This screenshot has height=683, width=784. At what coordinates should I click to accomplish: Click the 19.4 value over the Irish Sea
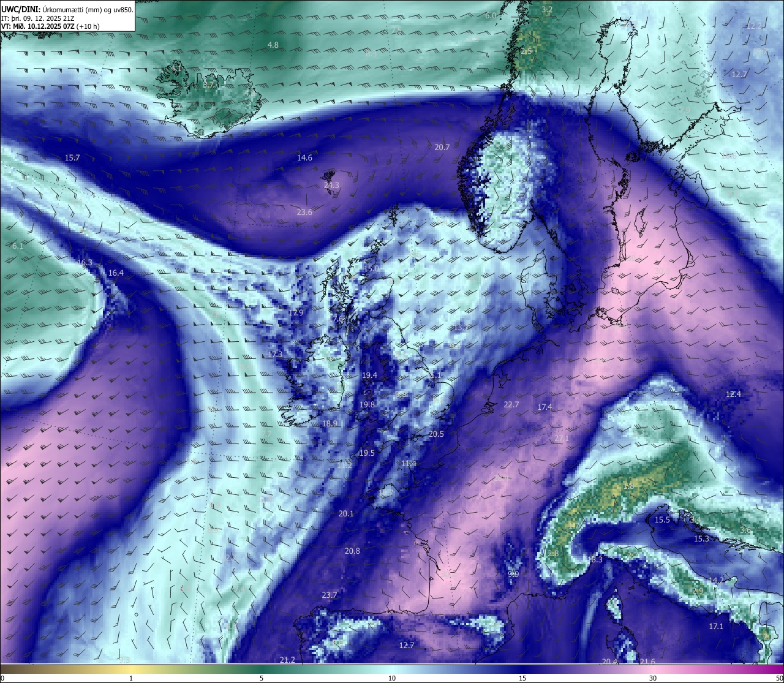369,375
